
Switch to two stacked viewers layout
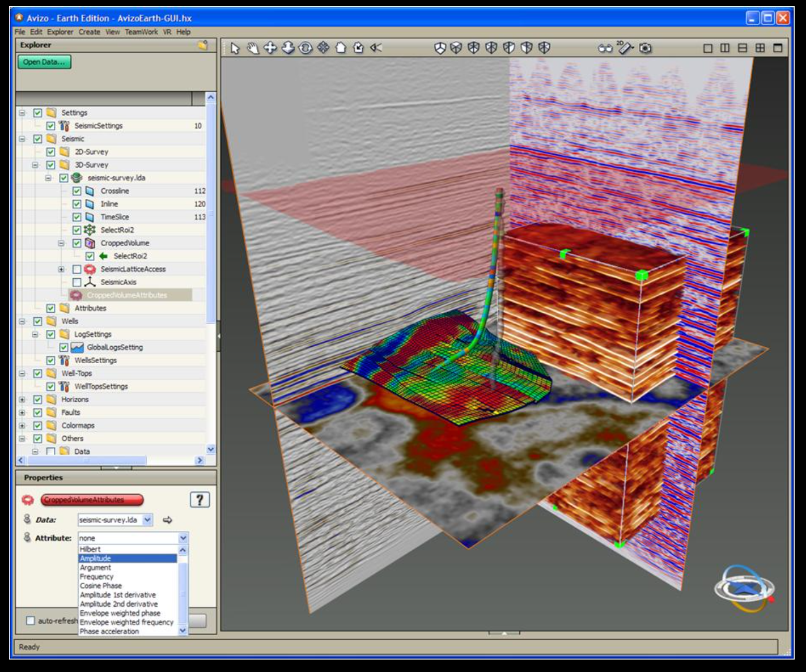[x=743, y=48]
